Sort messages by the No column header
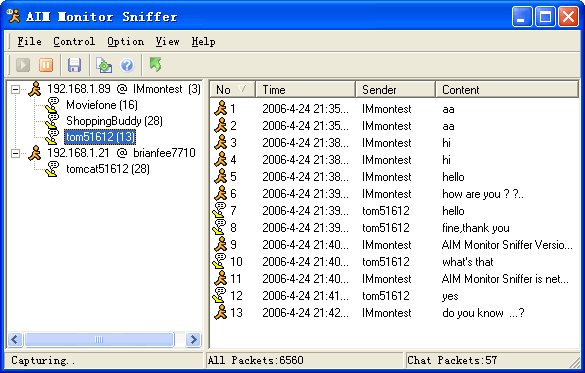The height and width of the screenshot is (373, 585). coord(232,90)
